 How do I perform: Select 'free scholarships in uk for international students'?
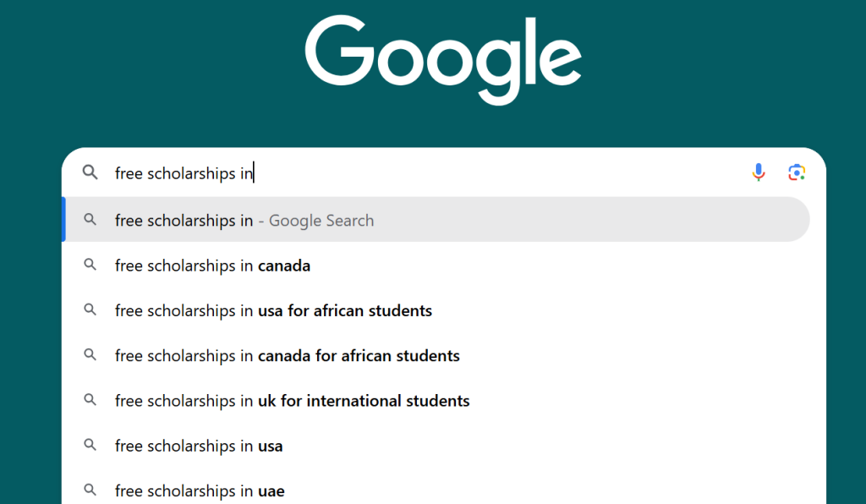point(292,401)
